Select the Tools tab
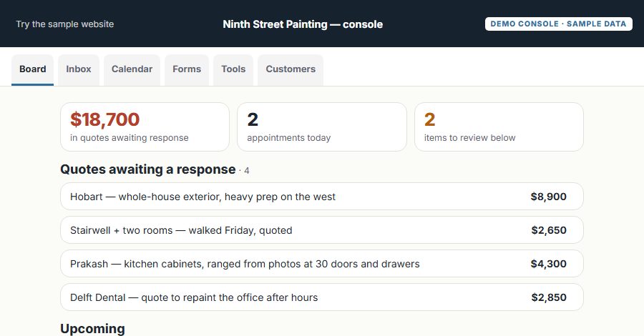644x336 pixels. click(233, 69)
